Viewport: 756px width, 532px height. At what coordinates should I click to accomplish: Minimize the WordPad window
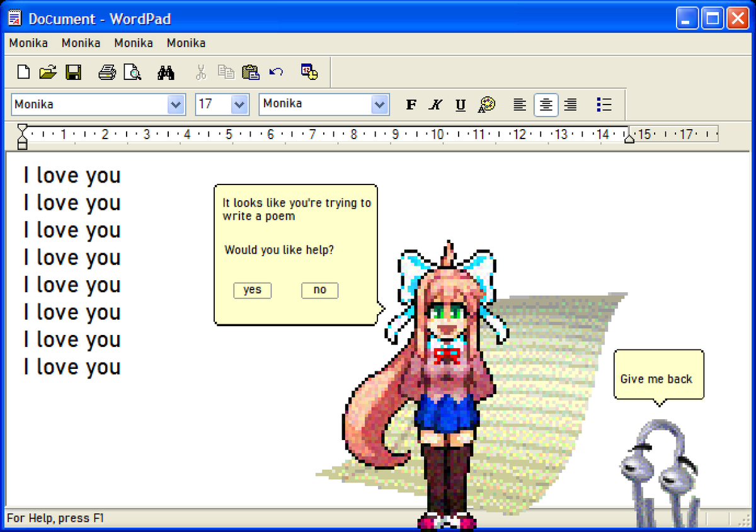[x=688, y=18]
